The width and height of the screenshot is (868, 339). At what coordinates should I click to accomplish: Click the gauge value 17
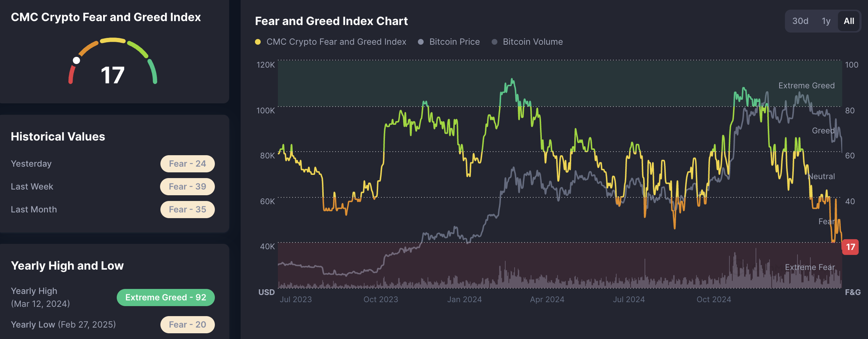[x=112, y=75]
